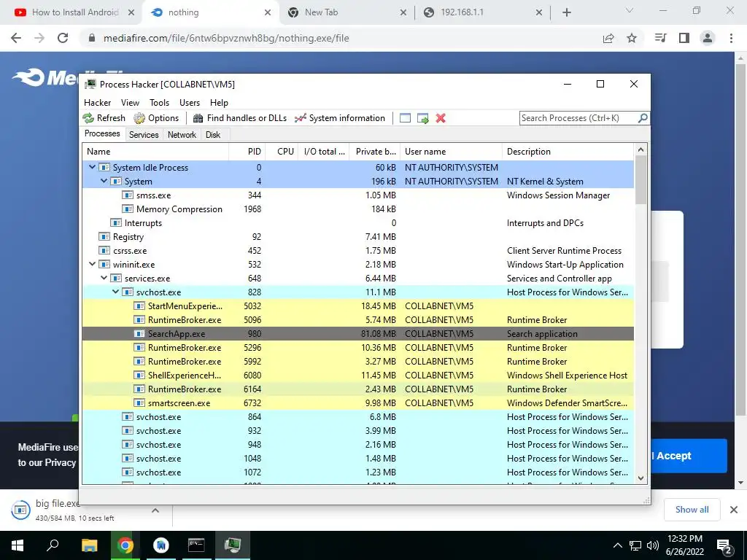
Task: Select the Memory Compression process
Action: point(357,209)
